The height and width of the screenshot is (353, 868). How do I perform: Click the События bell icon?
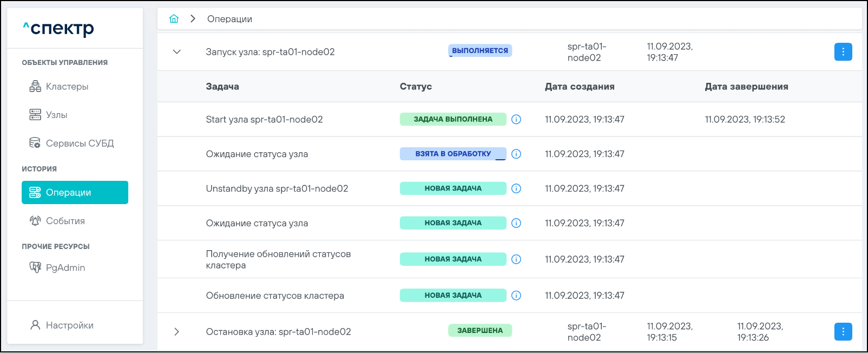pyautogui.click(x=35, y=221)
